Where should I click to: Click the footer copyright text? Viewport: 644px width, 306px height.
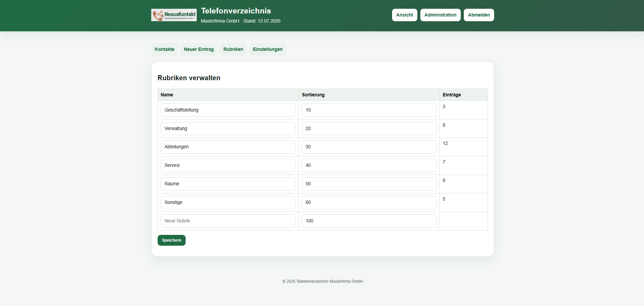tap(323, 281)
